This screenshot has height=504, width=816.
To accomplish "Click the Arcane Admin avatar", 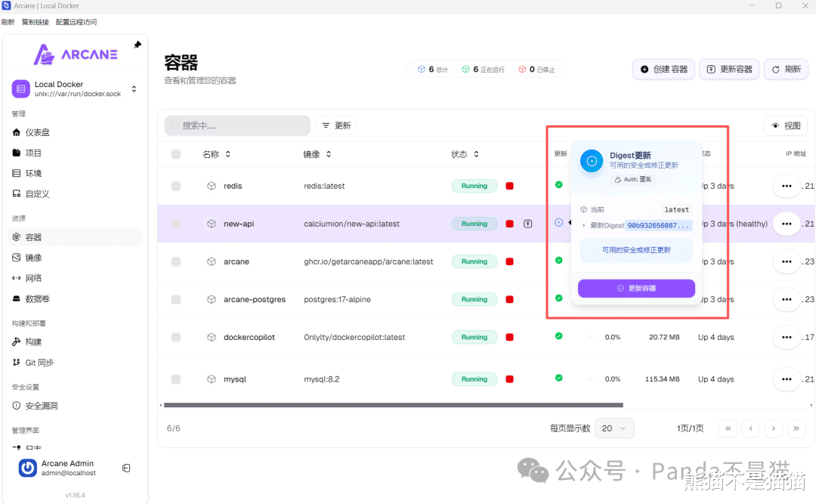I will (x=28, y=468).
